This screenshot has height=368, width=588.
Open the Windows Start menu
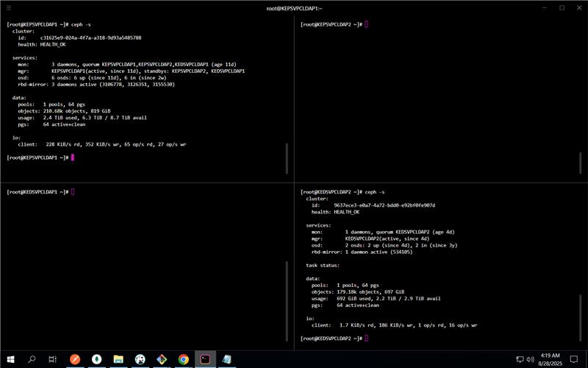pyautogui.click(x=10, y=359)
